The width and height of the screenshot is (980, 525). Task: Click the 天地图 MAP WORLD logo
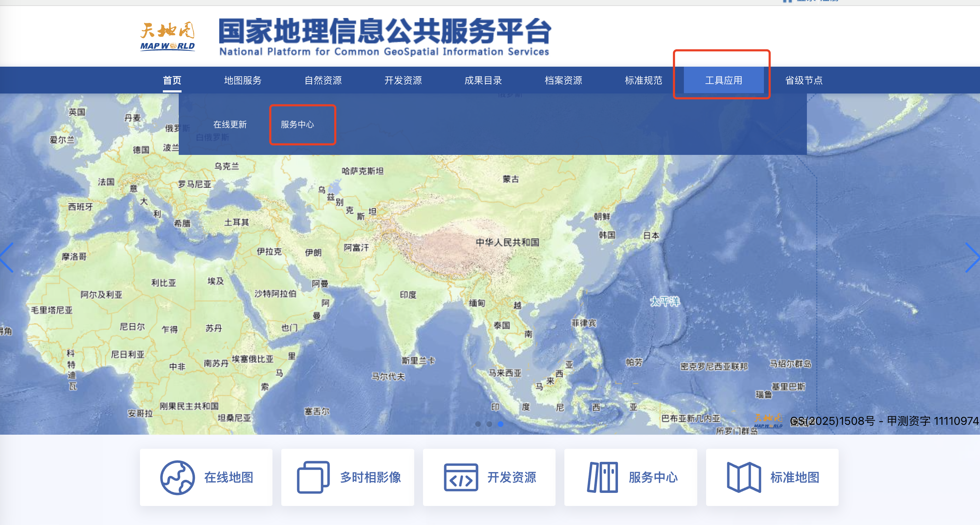(167, 37)
